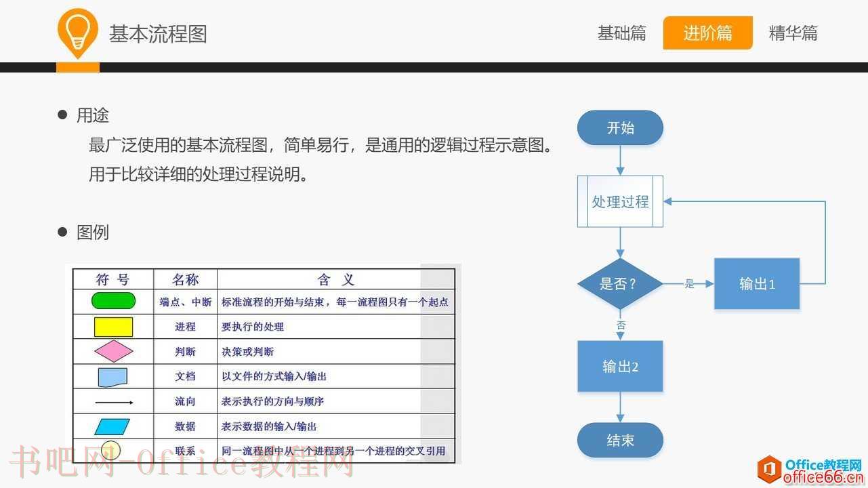868x488 pixels.
Task: Select the green terminator symbol in legend
Action: point(113,301)
